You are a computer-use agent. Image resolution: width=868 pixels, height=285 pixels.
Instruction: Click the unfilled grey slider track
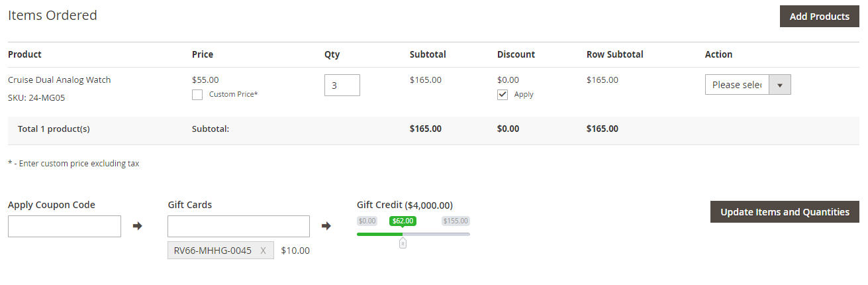(x=437, y=234)
